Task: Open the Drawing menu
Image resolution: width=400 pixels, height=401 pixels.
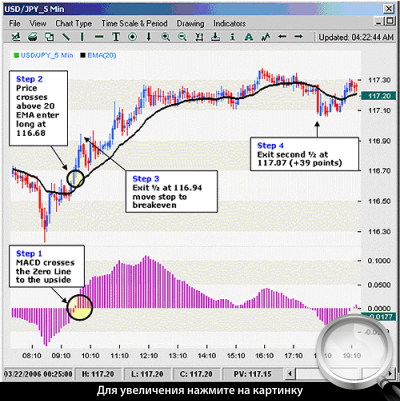Action: pos(190,24)
